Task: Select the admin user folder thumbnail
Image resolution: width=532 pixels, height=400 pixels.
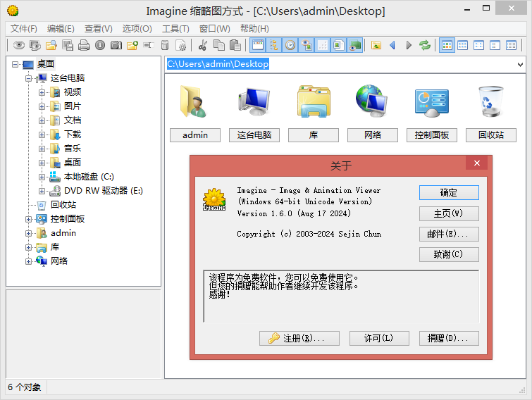Action: click(195, 113)
